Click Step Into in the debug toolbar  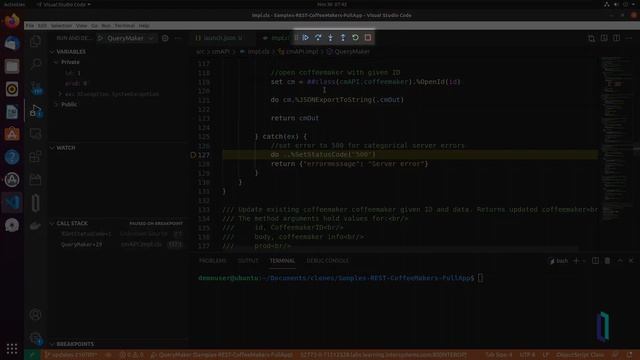[x=331, y=38]
